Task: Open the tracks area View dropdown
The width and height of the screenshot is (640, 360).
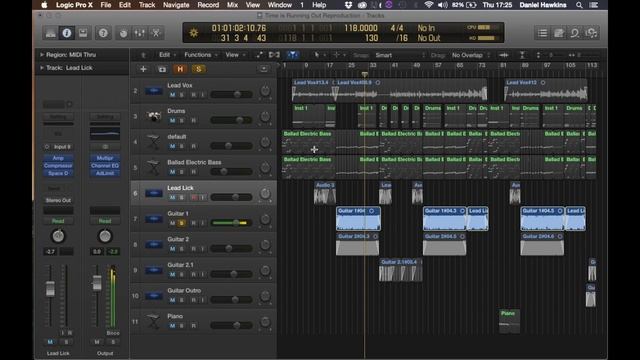Action: 236,55
